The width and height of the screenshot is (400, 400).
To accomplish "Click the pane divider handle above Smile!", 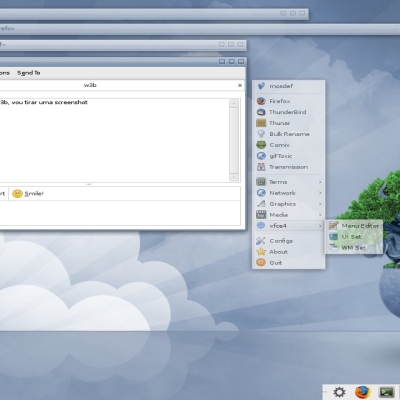I will tap(89, 184).
